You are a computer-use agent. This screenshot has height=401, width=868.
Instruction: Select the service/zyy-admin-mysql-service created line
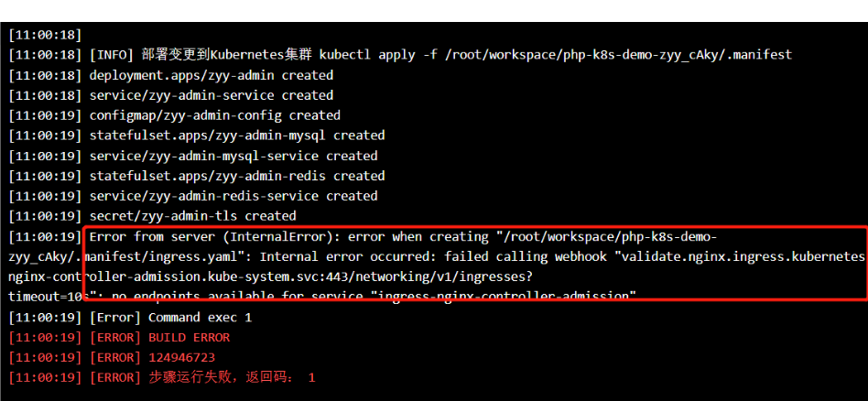pos(192,157)
